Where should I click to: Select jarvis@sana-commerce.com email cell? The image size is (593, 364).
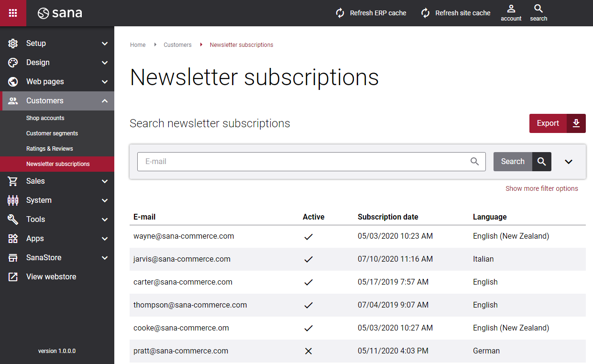pos(182,259)
